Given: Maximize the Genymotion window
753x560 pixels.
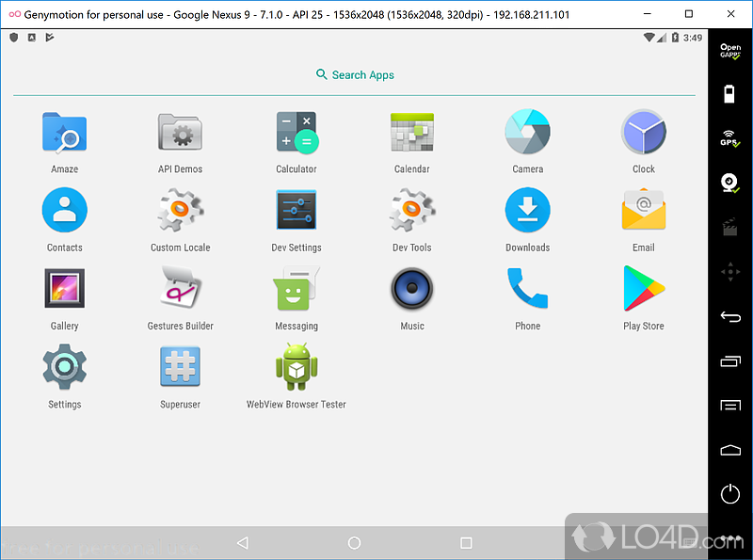Looking at the screenshot, I should [x=689, y=14].
